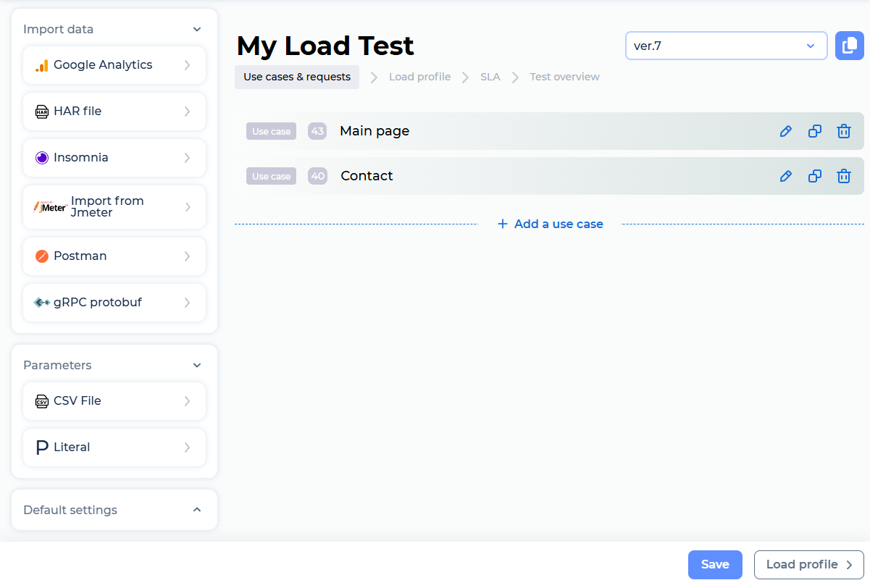Edit the Main page use case

coord(785,131)
